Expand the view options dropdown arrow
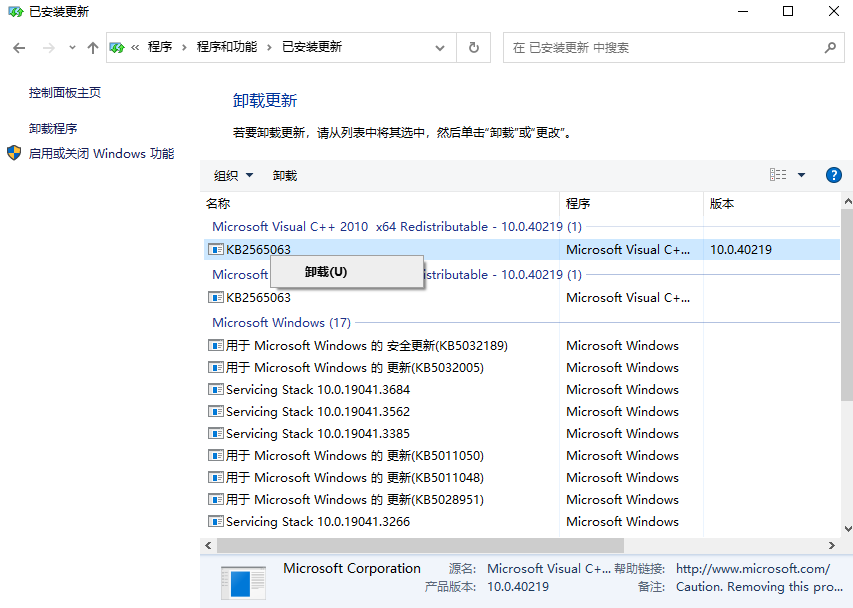853x608 pixels. point(801,175)
